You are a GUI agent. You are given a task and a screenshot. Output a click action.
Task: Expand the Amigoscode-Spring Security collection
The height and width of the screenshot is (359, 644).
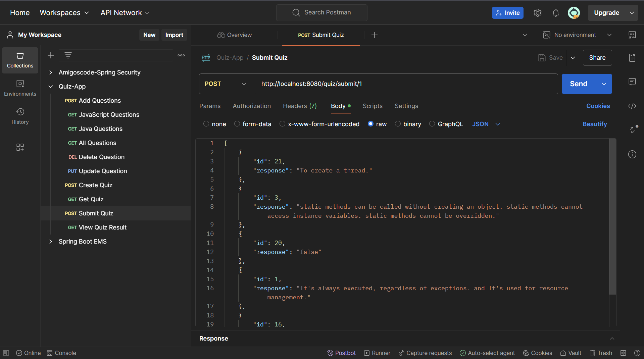tap(51, 72)
